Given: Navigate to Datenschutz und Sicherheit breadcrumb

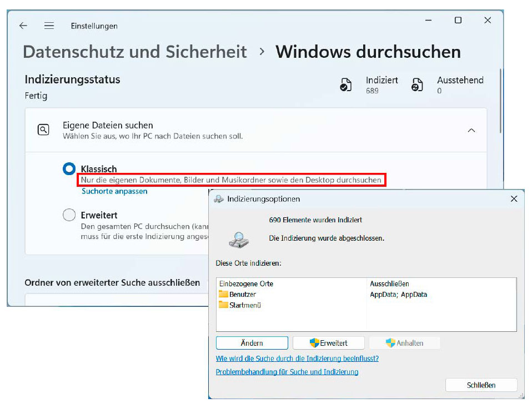Looking at the screenshot, I should 135,52.
